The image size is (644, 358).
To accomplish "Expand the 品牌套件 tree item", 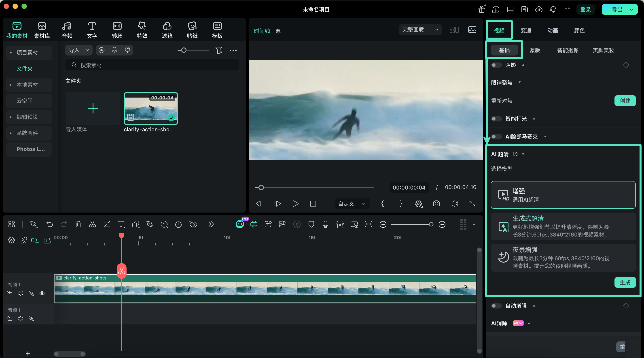I will (11, 133).
